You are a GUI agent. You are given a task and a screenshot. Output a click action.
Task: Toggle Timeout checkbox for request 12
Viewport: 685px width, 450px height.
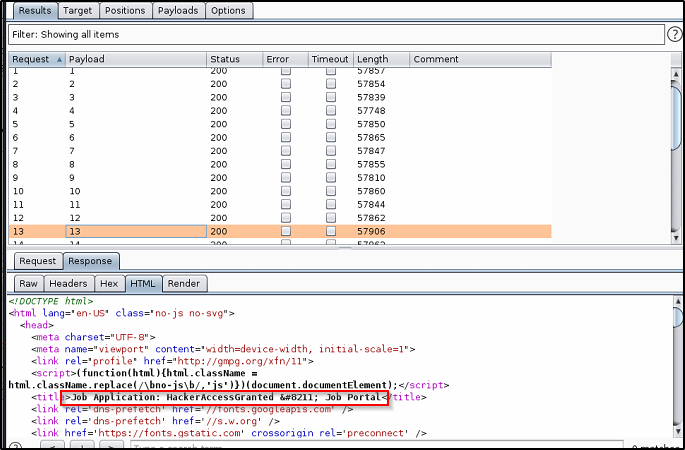(331, 218)
